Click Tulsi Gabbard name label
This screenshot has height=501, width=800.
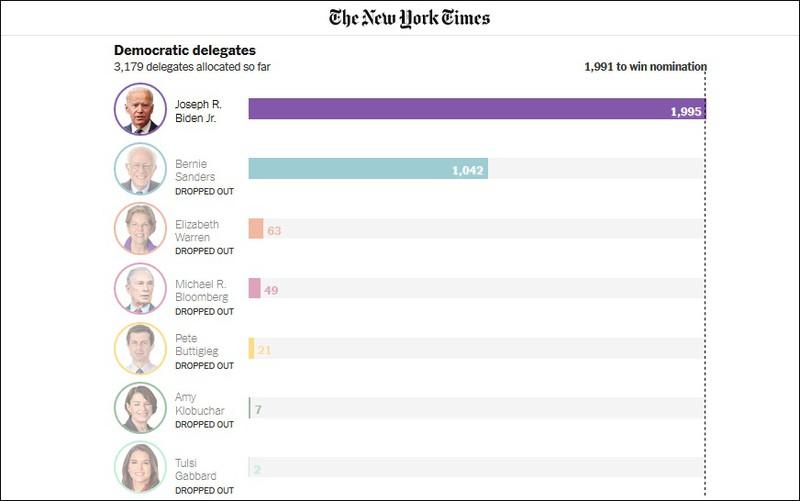coord(195,469)
